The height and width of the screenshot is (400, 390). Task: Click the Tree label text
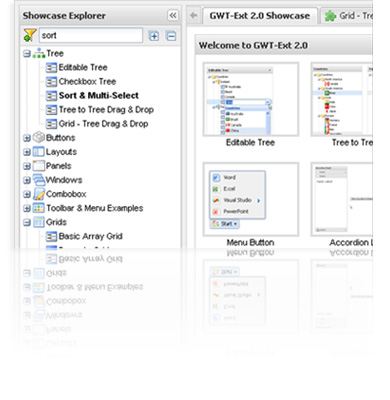click(55, 53)
